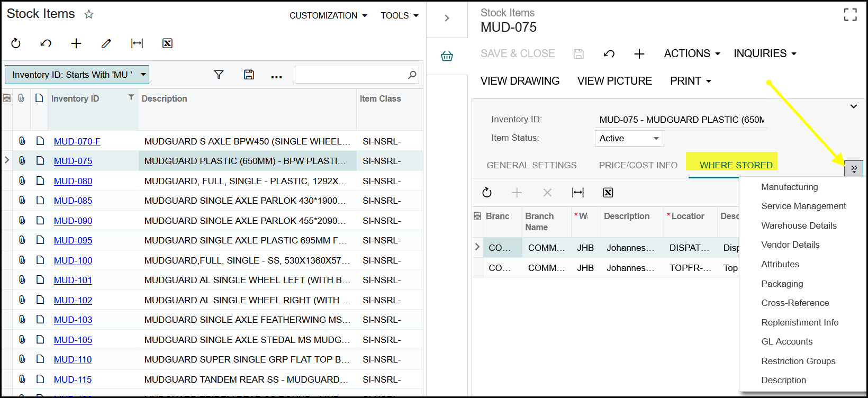Export stock items list to Excel
The image size is (868, 398).
167,43
